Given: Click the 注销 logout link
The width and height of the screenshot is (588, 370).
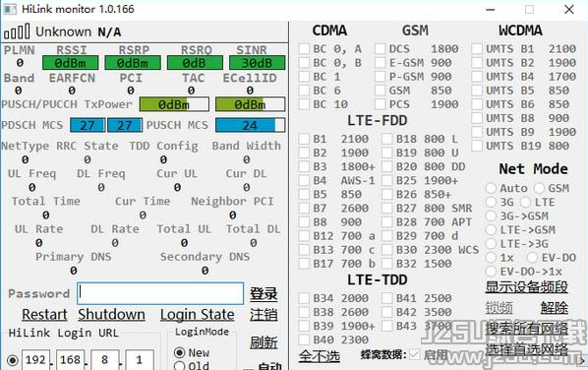Looking at the screenshot, I should click(x=264, y=315).
